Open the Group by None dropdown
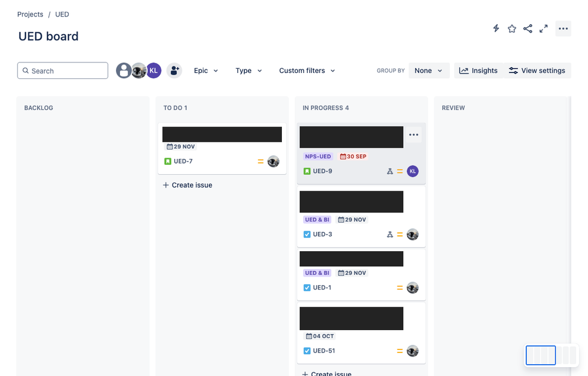The height and width of the screenshot is (376, 588). (428, 71)
